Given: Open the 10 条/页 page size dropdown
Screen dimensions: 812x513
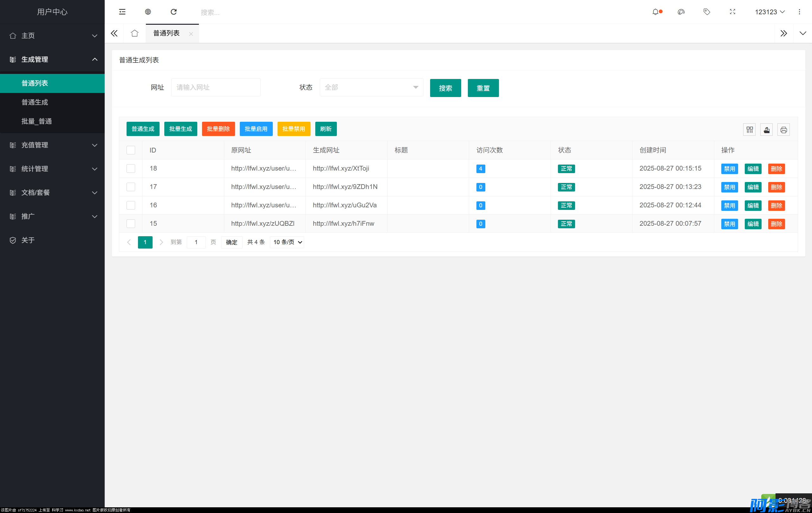Looking at the screenshot, I should tap(287, 242).
